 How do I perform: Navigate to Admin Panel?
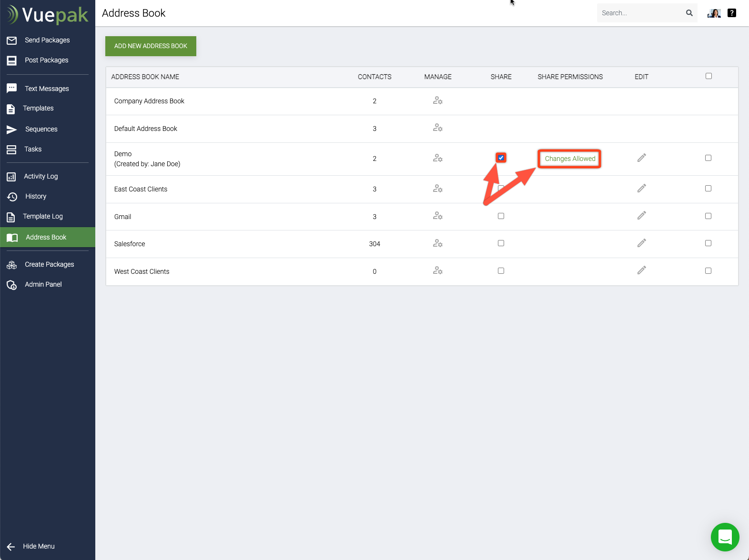click(x=43, y=284)
